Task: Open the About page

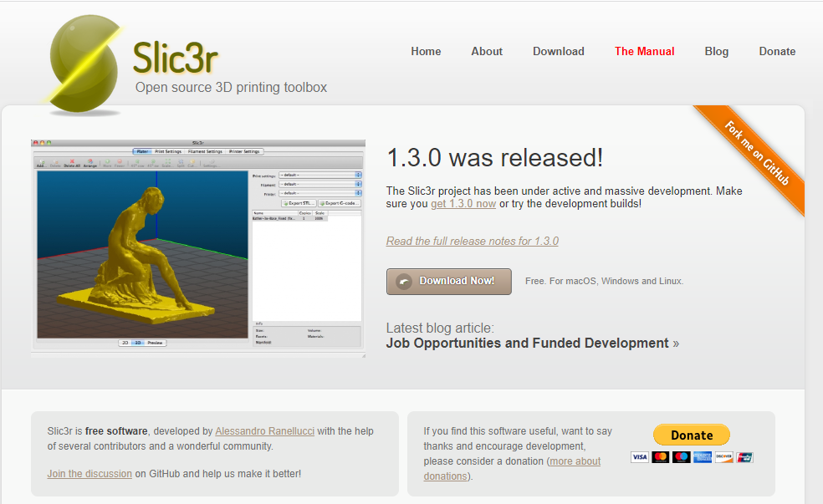Action: coord(487,51)
